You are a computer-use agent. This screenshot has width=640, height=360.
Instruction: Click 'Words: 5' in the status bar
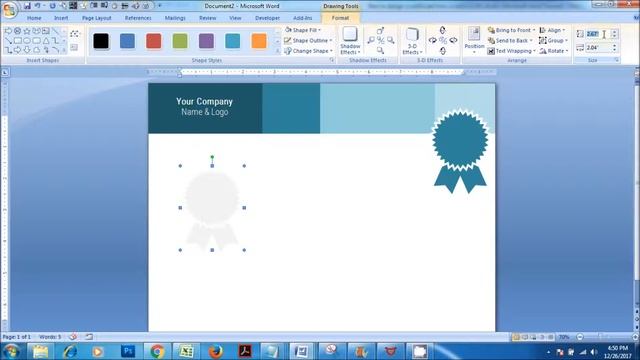pos(50,337)
